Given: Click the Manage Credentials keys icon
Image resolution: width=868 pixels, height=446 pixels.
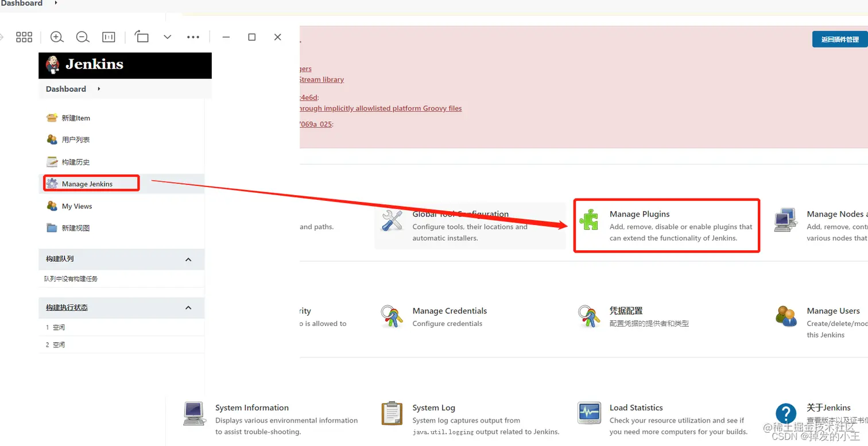Looking at the screenshot, I should click(392, 316).
